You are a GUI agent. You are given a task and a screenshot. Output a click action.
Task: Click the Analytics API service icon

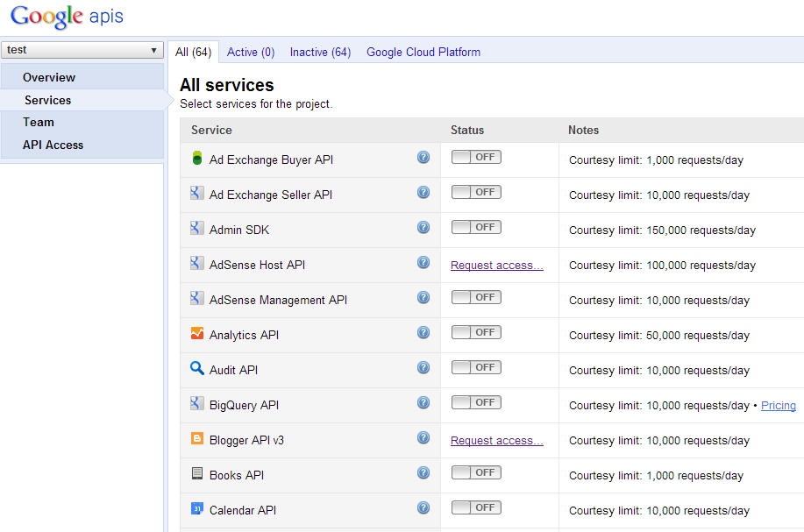coord(197,334)
